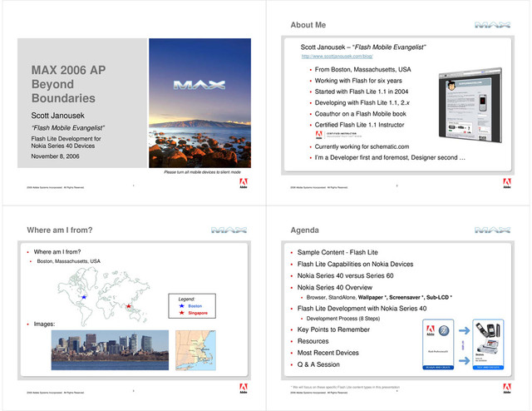
Task: Click 'Most Recent Devices' agenda item
Action: (x=328, y=353)
